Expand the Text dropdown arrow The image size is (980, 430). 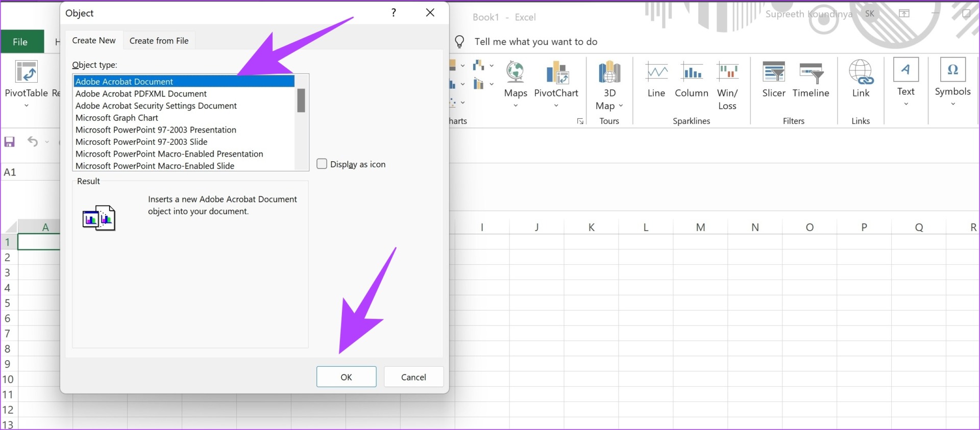[x=906, y=104]
